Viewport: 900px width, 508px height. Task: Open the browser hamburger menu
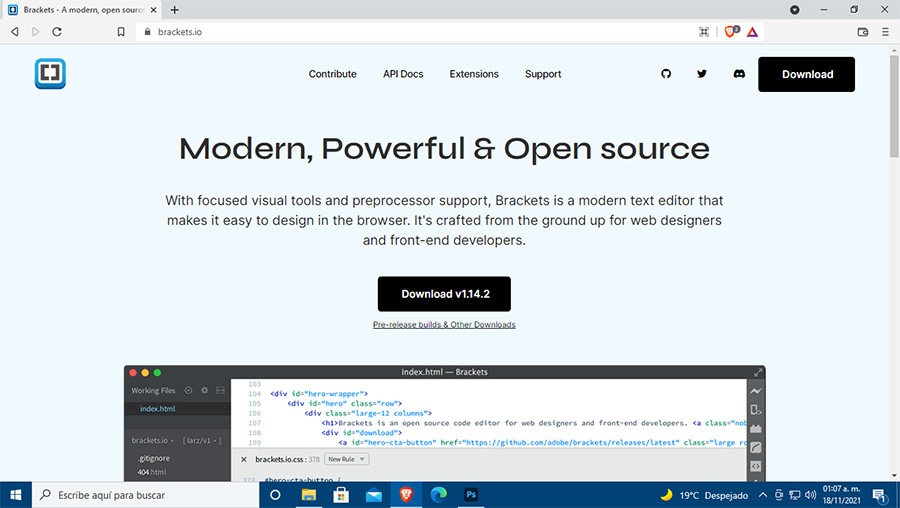pyautogui.click(x=885, y=32)
